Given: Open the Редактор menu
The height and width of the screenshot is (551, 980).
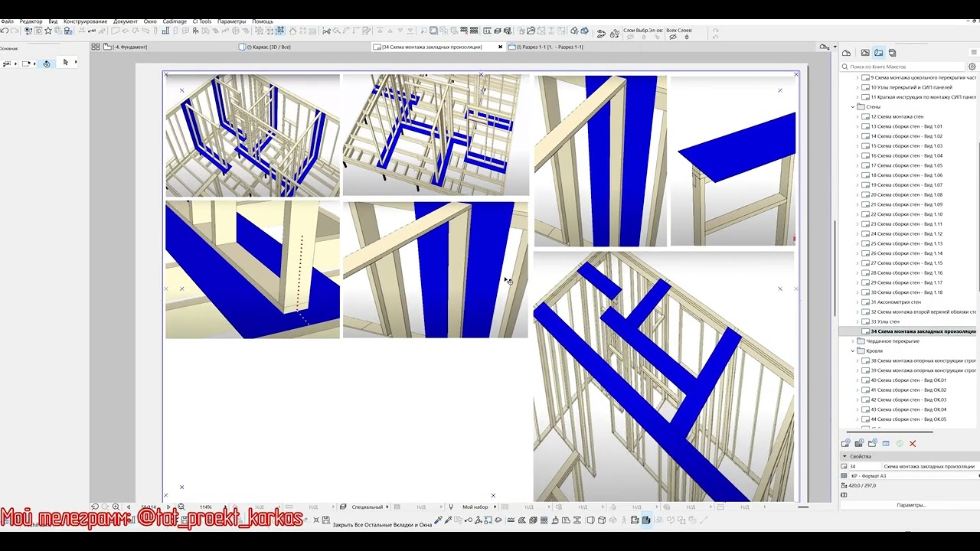Looking at the screenshot, I should pyautogui.click(x=31, y=21).
